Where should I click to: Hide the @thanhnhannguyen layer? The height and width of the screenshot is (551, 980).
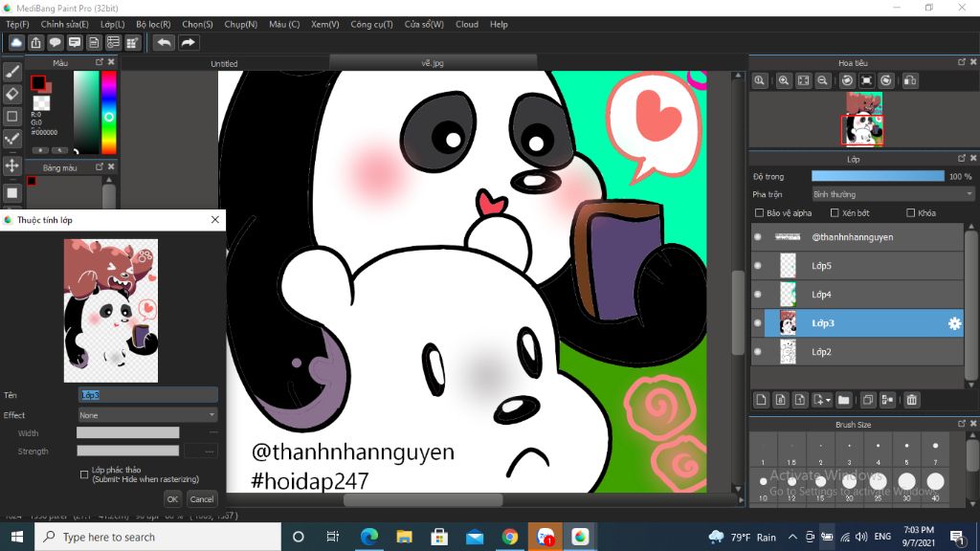tap(758, 237)
